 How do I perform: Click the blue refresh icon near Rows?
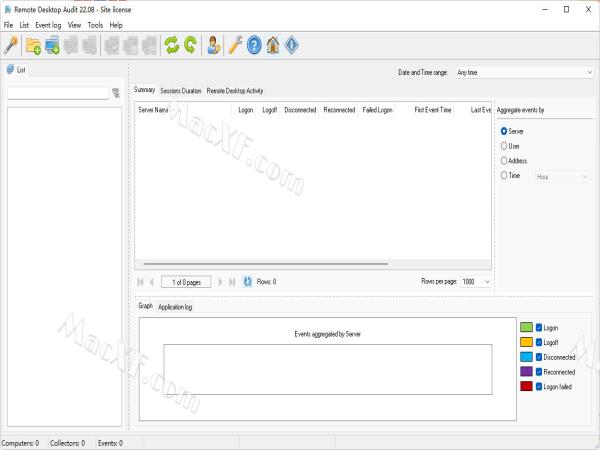click(248, 282)
